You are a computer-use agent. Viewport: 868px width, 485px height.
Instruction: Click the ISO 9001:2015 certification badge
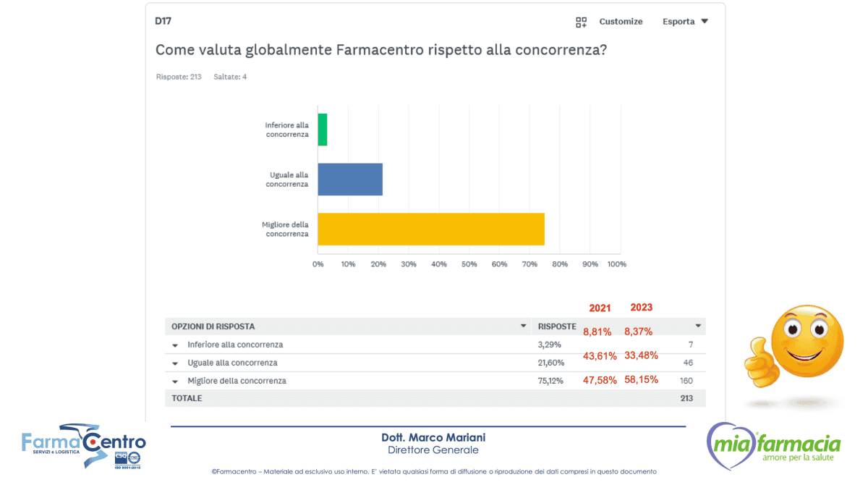pos(127,460)
